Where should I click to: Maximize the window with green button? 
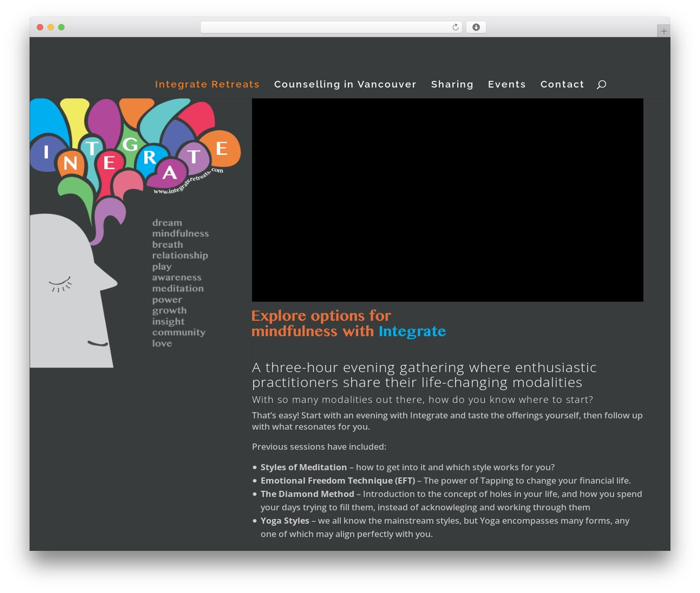pyautogui.click(x=61, y=27)
